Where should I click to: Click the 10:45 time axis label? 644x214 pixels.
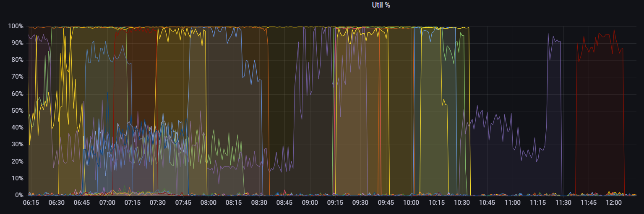487,203
